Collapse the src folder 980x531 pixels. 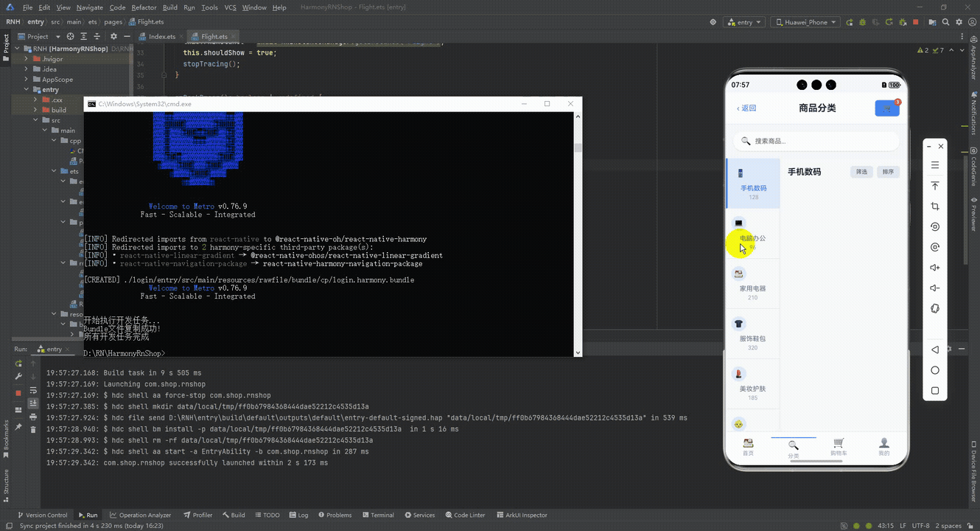tap(35, 120)
